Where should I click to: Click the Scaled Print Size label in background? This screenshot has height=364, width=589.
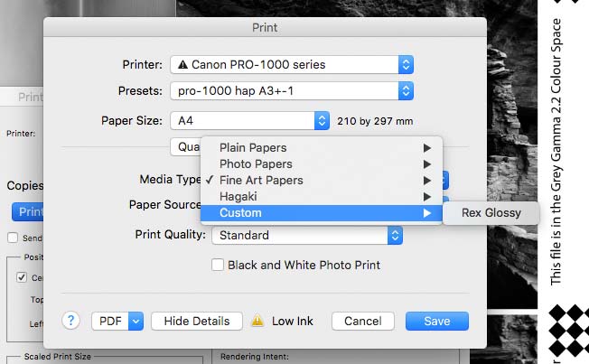click(x=58, y=357)
